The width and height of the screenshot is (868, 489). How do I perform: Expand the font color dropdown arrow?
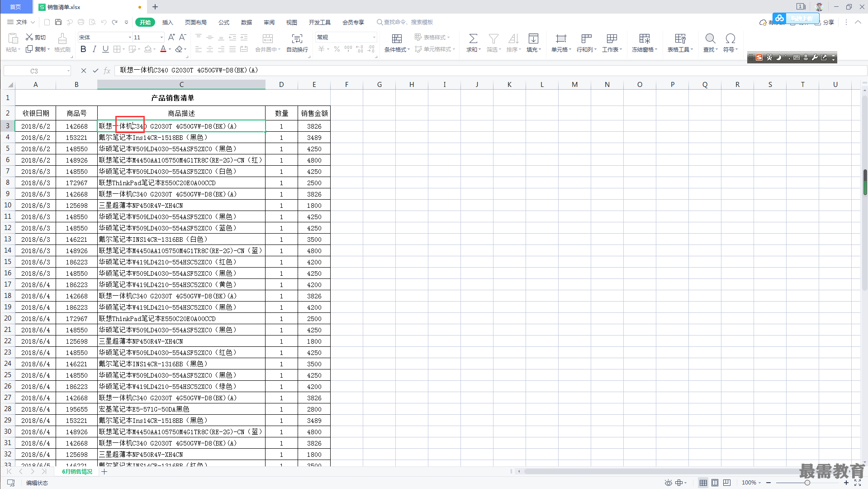(170, 49)
